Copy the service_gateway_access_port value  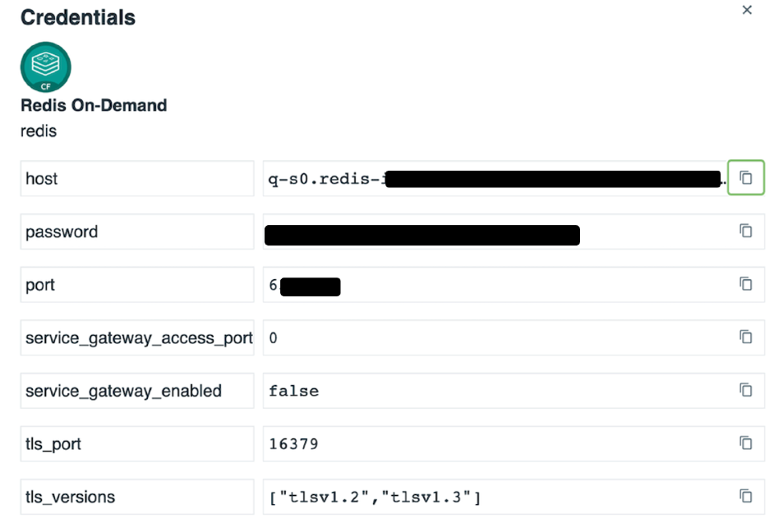click(746, 337)
